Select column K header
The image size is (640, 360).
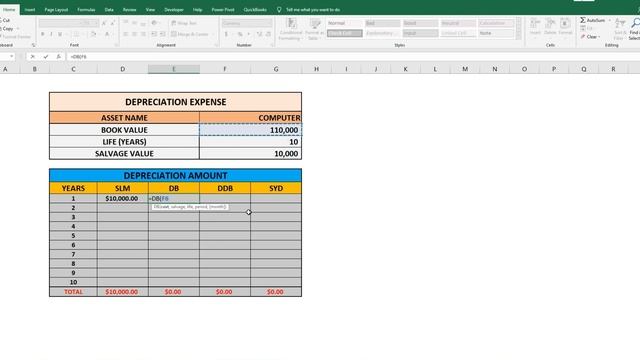click(405, 69)
